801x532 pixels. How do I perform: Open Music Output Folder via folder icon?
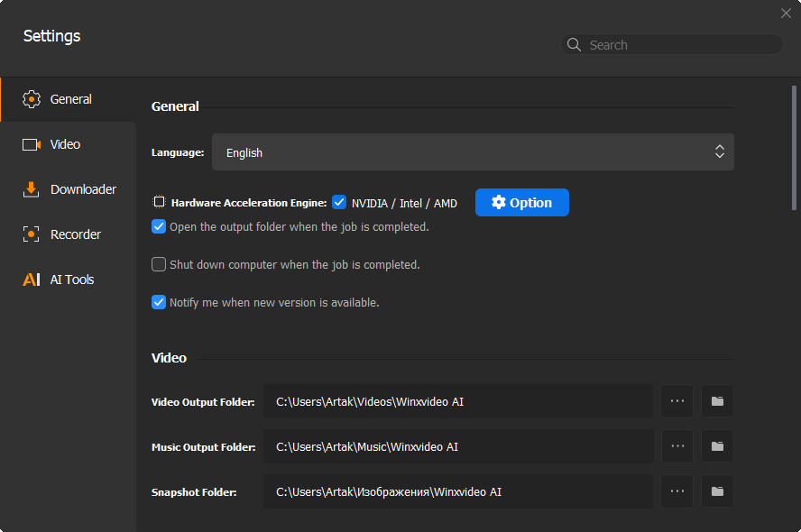(717, 446)
